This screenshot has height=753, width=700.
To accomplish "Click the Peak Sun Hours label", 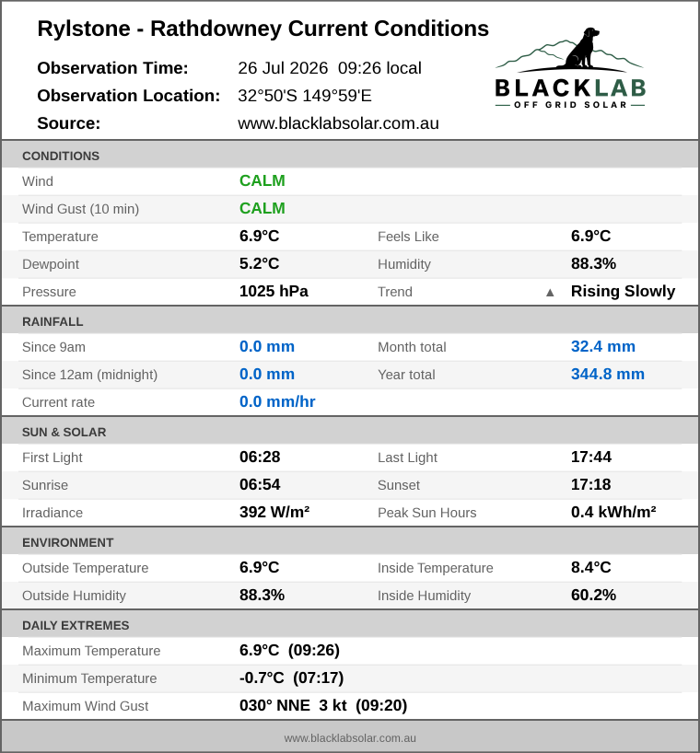I will click(427, 513).
